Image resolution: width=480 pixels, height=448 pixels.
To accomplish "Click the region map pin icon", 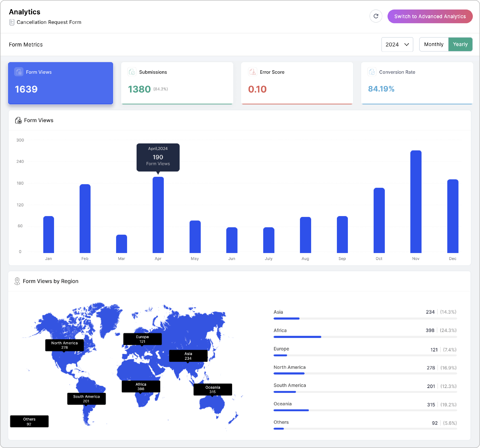I will tap(17, 281).
